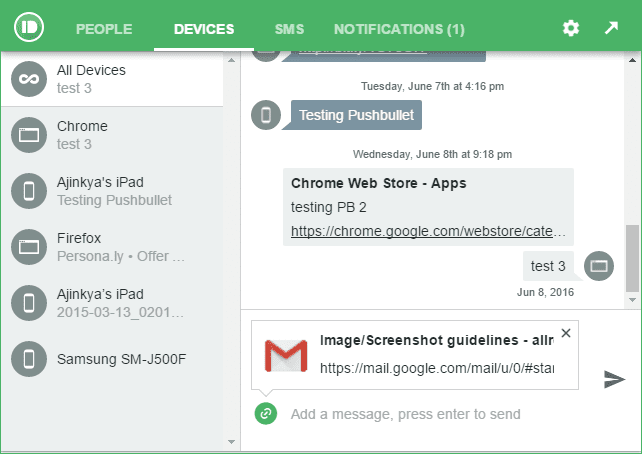Click Samsung SM-J500F phone icon
The width and height of the screenshot is (642, 454).
29,359
